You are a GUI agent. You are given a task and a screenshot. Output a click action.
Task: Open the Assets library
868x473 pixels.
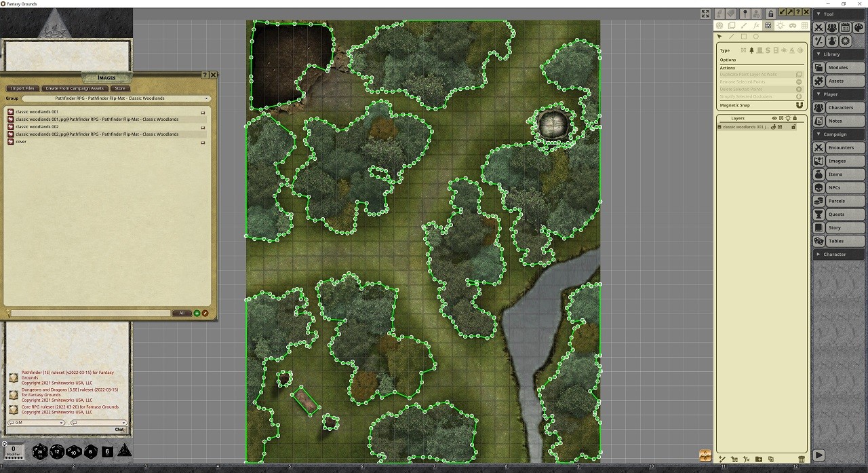tap(839, 81)
